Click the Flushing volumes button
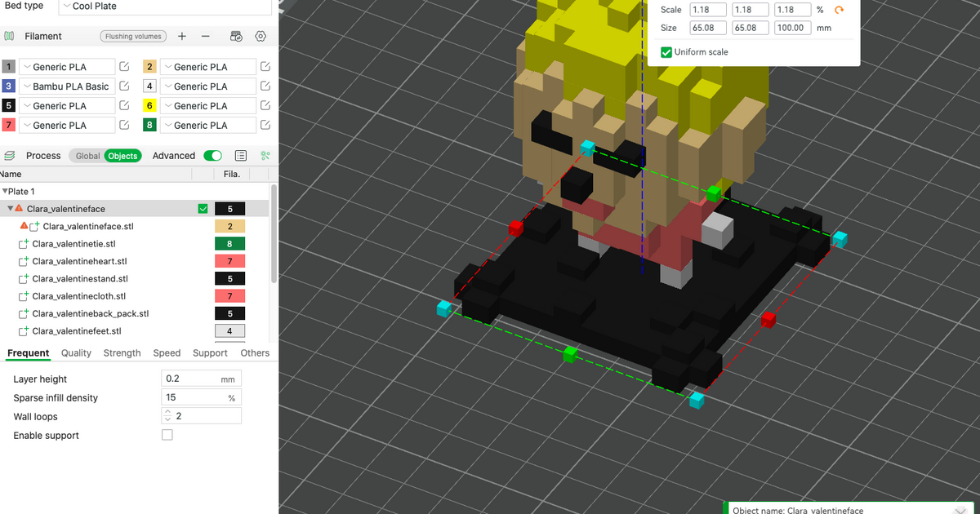 pyautogui.click(x=133, y=36)
